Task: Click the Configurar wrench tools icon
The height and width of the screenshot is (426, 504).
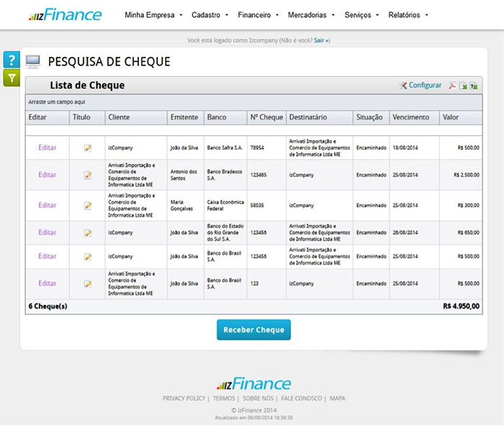Action: [403, 86]
